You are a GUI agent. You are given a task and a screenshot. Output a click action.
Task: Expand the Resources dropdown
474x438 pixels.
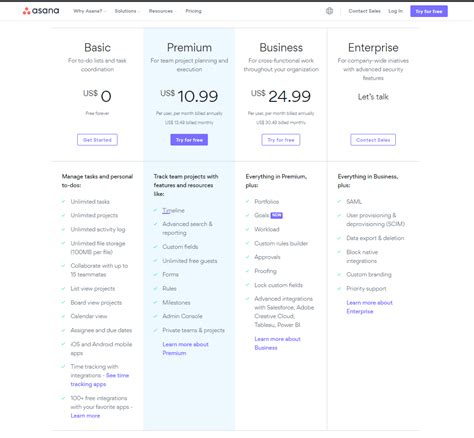[x=162, y=11]
